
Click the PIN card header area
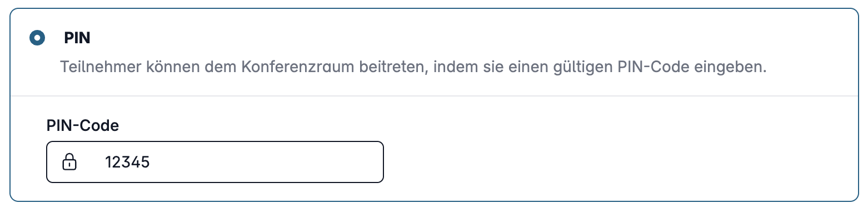pyautogui.click(x=434, y=53)
